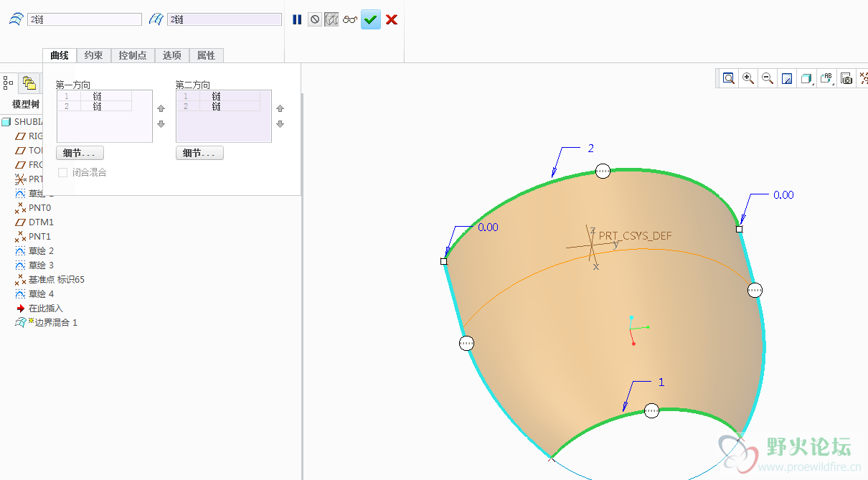Select 草绘 4 in model tree
Screen dimensions: 868x480
41,294
